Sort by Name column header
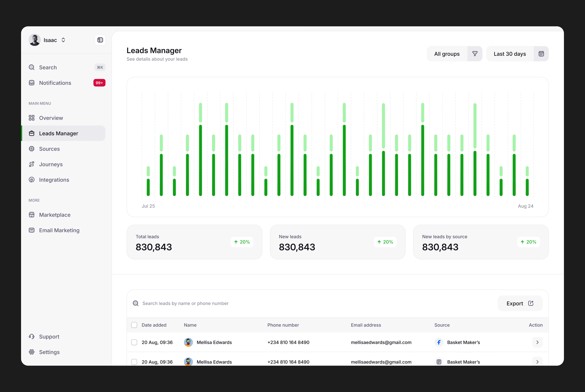585x392 pixels. coord(190,325)
